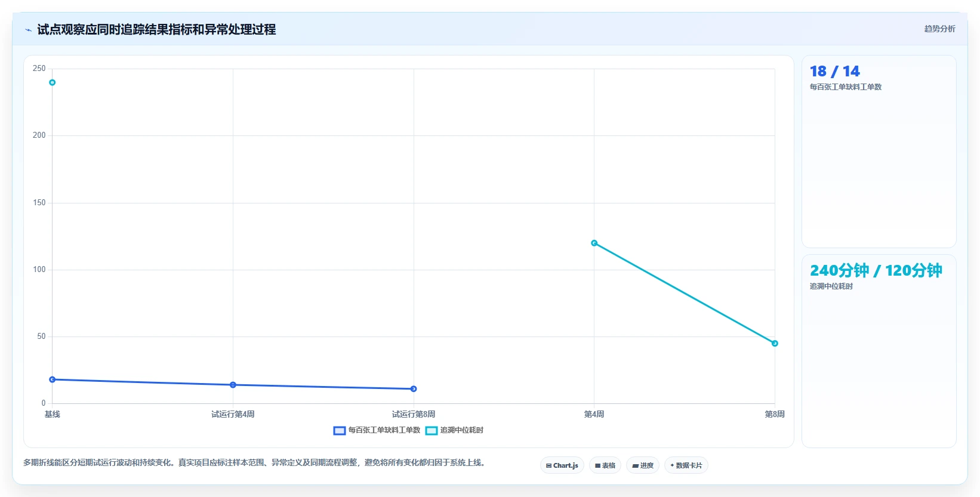Click the x-axis label 基线
This screenshot has height=497, width=980.
click(x=53, y=414)
